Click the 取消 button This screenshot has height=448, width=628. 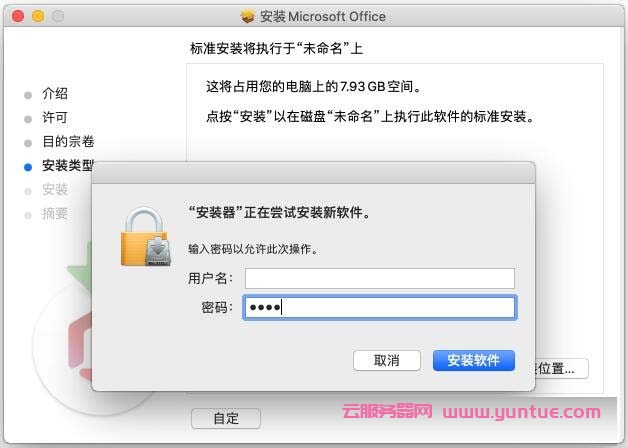tap(387, 360)
